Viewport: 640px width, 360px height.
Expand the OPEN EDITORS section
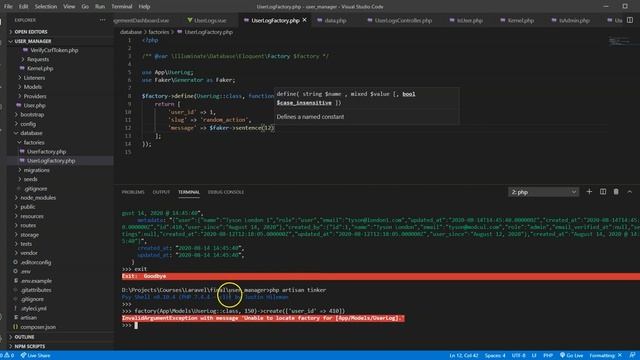(31, 32)
